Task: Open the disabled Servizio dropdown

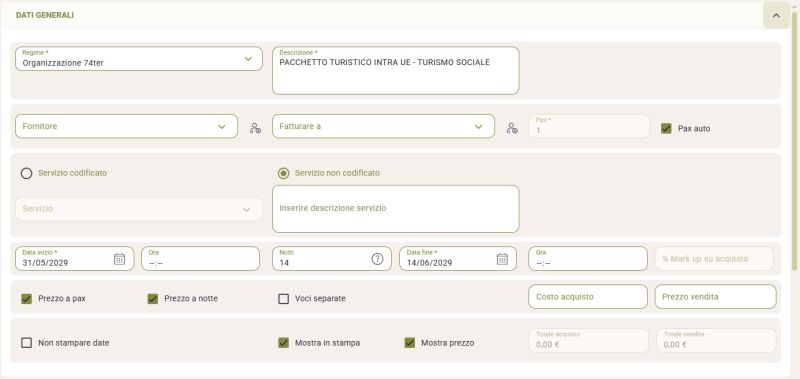Action: click(x=139, y=209)
